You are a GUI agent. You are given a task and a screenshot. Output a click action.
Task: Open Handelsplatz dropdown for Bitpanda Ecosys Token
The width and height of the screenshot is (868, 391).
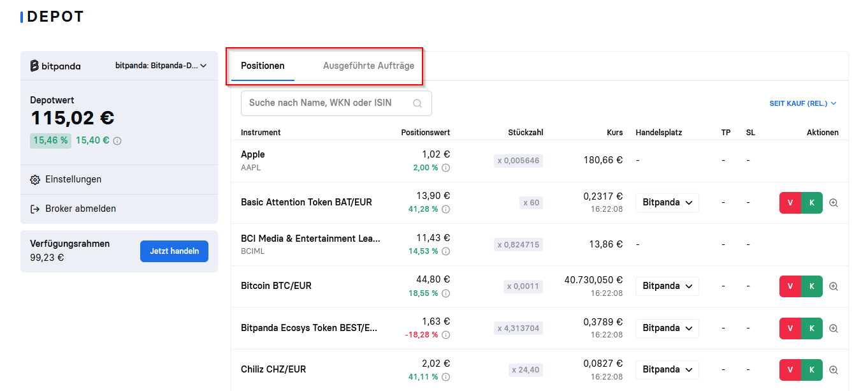(x=667, y=328)
